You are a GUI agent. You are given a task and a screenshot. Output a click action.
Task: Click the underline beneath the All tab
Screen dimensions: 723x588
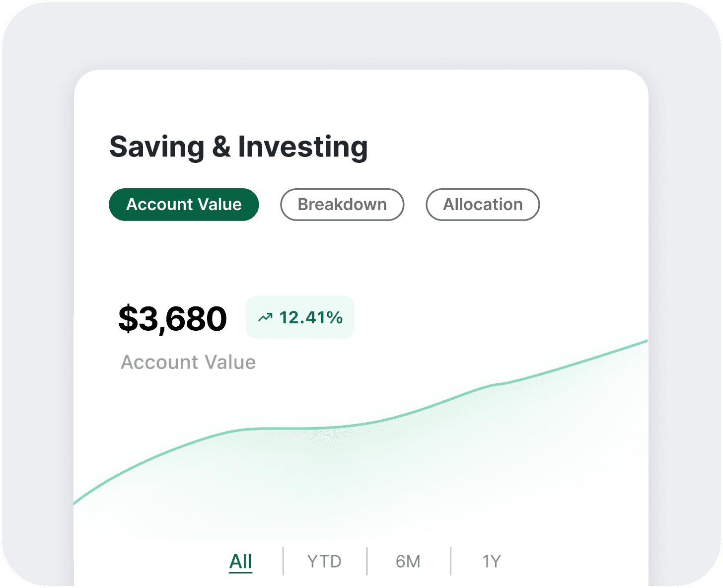click(241, 573)
